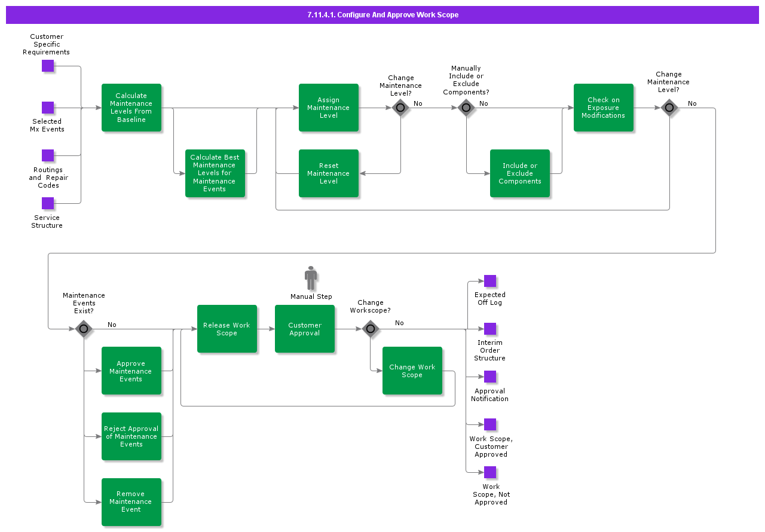Open the Service Structure input icon

[x=47, y=203]
